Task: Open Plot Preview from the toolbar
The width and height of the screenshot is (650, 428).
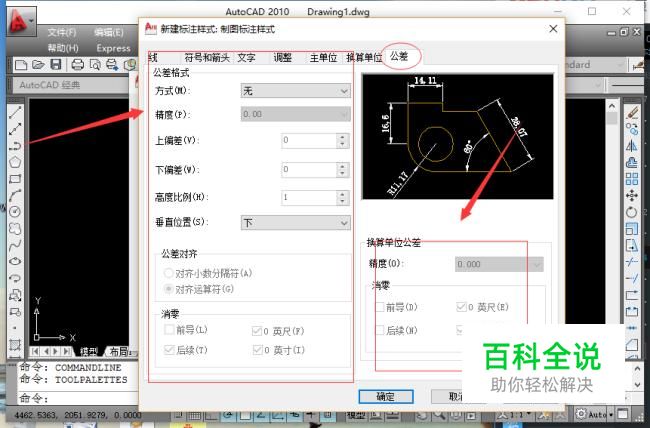Action: coord(95,64)
